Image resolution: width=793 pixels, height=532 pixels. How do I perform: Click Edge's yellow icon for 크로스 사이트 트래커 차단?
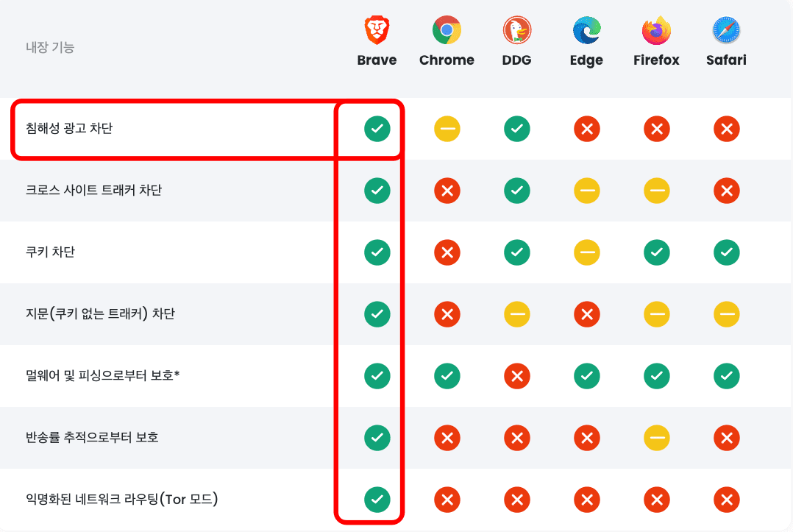587,191
